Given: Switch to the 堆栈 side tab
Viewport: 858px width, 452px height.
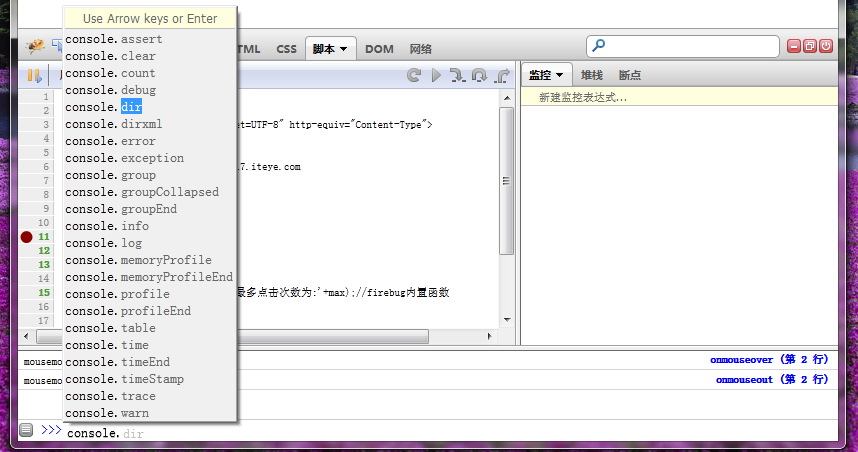Looking at the screenshot, I should [592, 76].
